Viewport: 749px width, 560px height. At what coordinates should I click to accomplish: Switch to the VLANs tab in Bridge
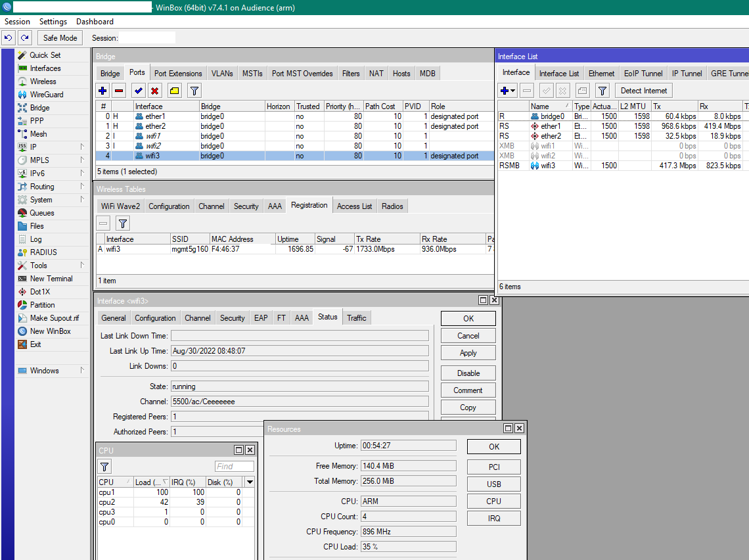(x=222, y=74)
